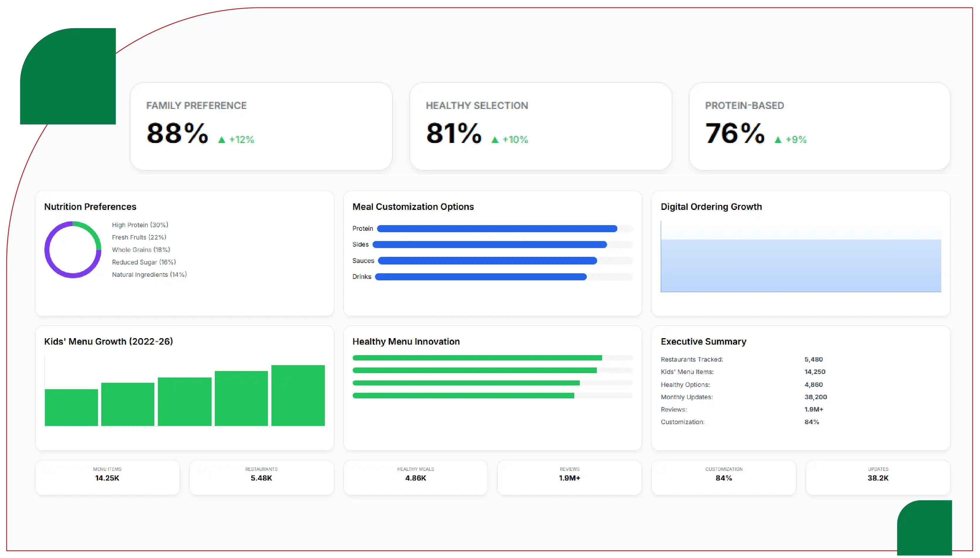Open the Family Preference 88% card
Viewport: 980px width, 558px height.
261,126
